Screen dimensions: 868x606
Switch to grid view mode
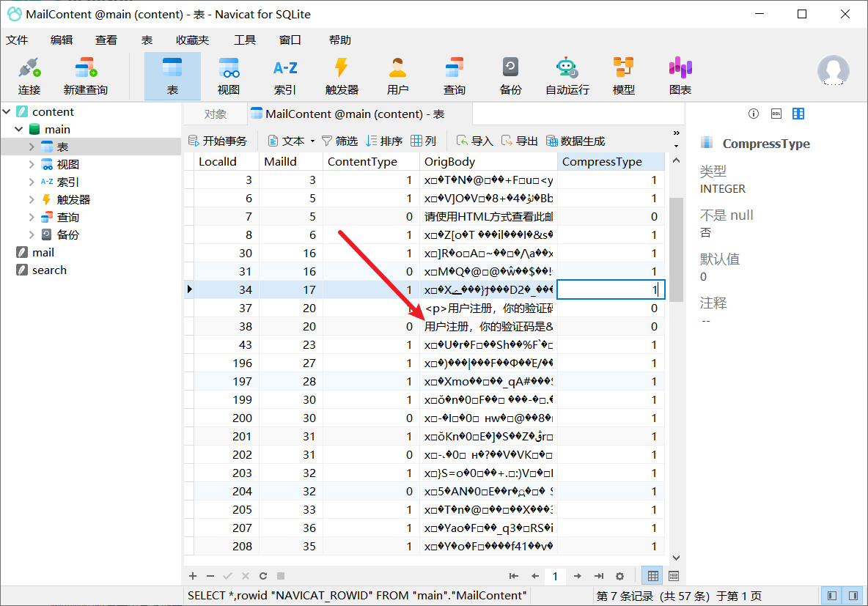653,576
